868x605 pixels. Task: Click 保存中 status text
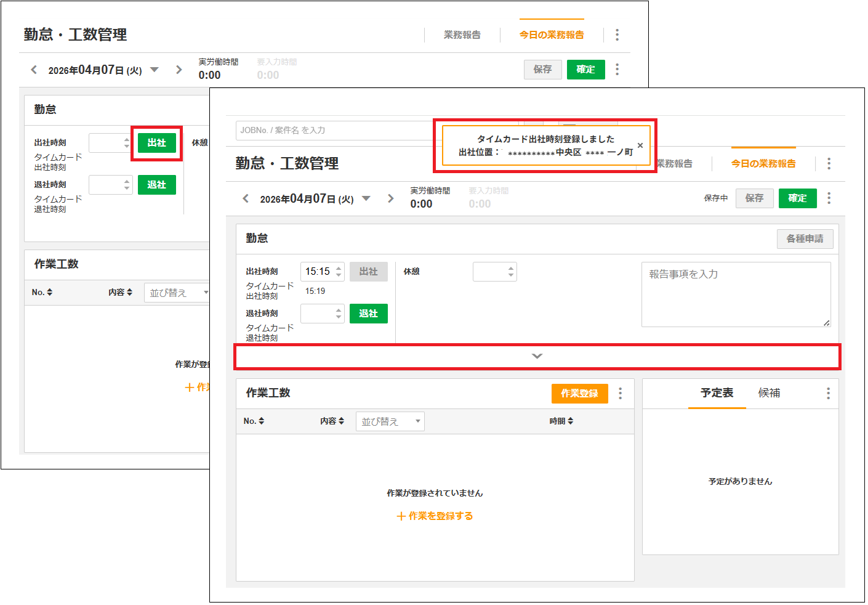716,198
